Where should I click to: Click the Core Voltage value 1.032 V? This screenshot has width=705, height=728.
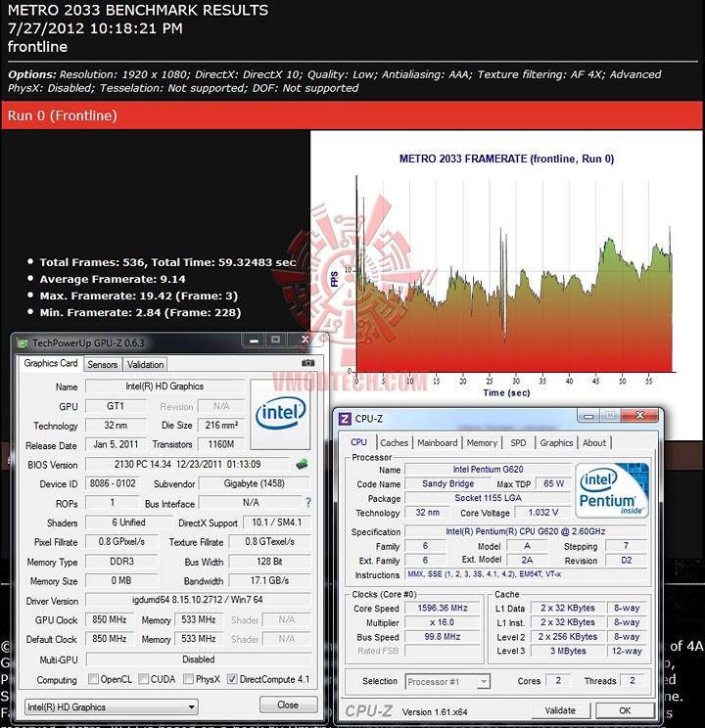click(x=543, y=512)
